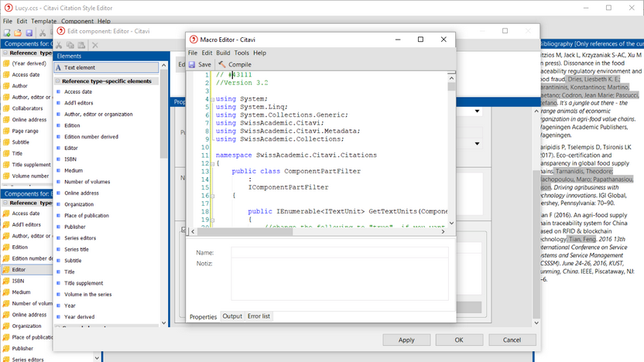Click the Compile button
644x362 pixels.
point(235,64)
